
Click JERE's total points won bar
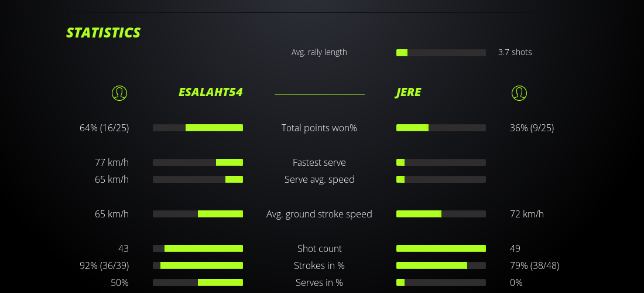(441, 128)
